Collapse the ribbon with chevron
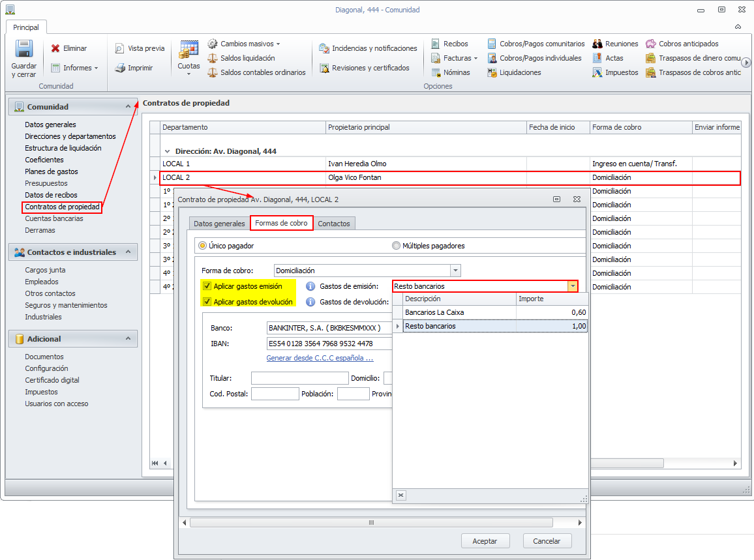754x560 pixels. [738, 27]
